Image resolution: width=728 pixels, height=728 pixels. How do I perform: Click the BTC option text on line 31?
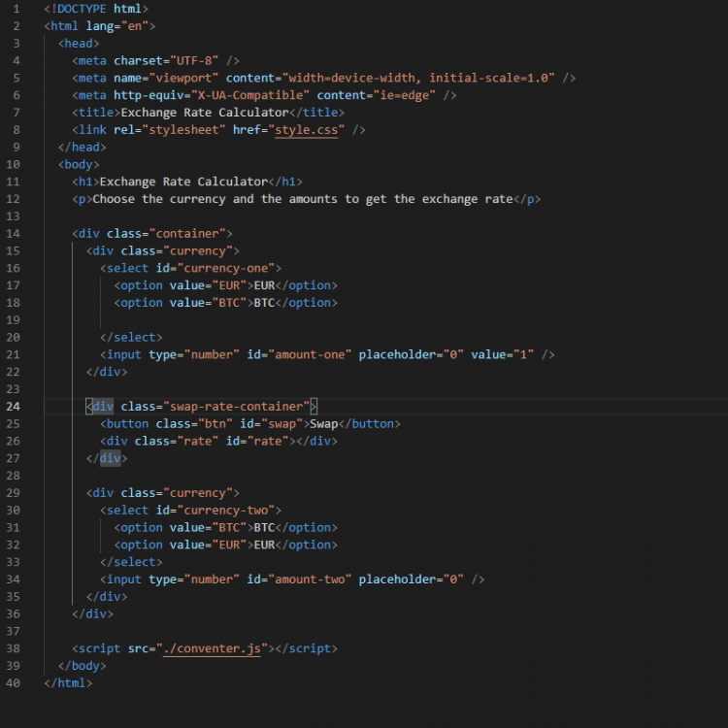[264, 528]
